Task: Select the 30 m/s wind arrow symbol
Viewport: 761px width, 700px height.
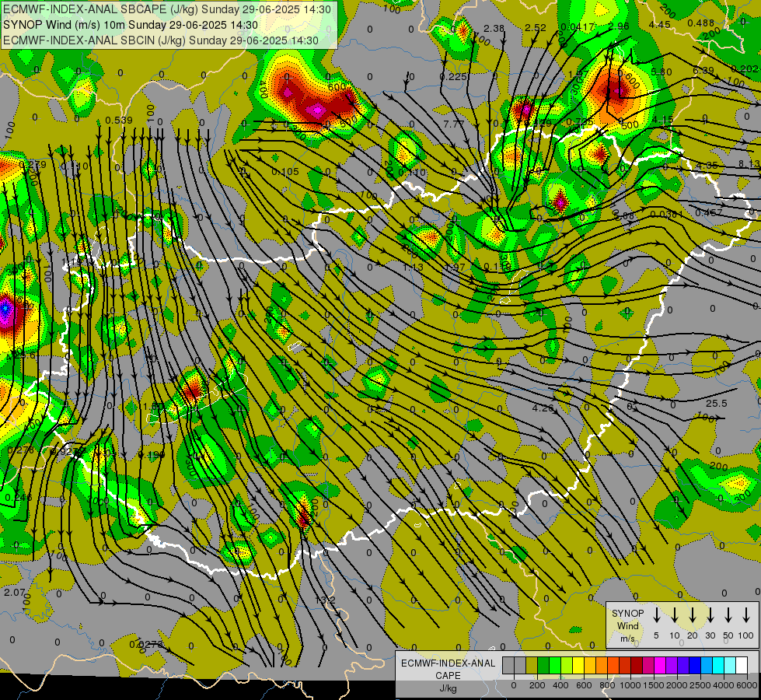Action: [710, 615]
